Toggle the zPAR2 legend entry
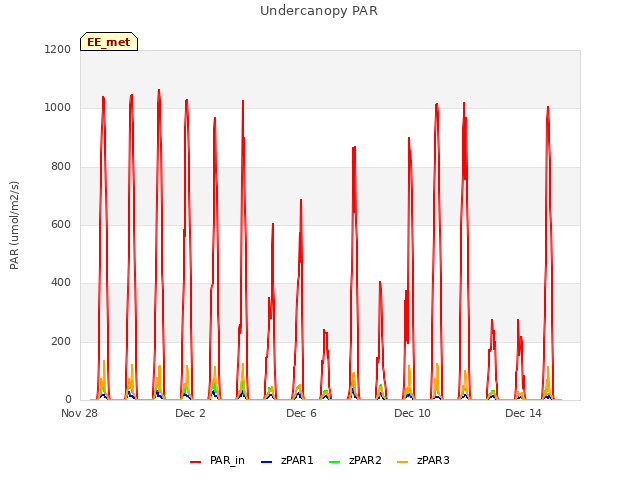Image resolution: width=640 pixels, height=480 pixels. point(355,460)
